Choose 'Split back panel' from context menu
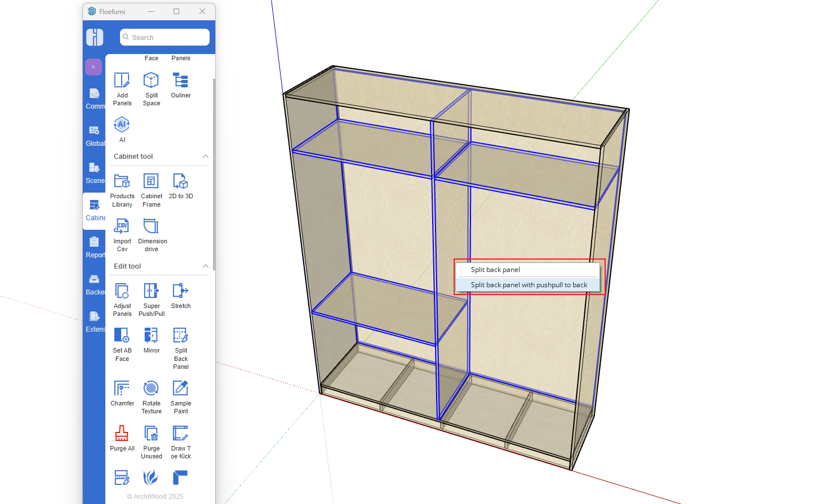The width and height of the screenshot is (817, 504). [x=495, y=270]
